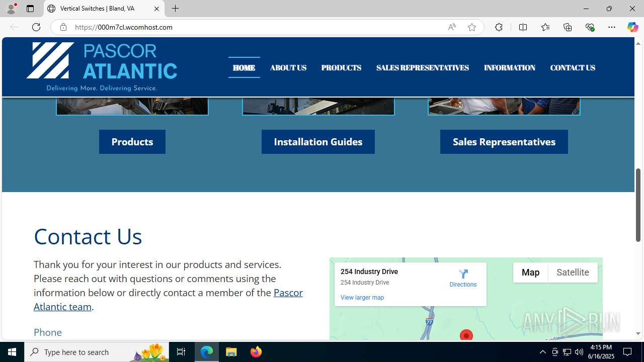This screenshot has width=644, height=362.
Task: Click the Directions icon on map
Action: (x=463, y=274)
